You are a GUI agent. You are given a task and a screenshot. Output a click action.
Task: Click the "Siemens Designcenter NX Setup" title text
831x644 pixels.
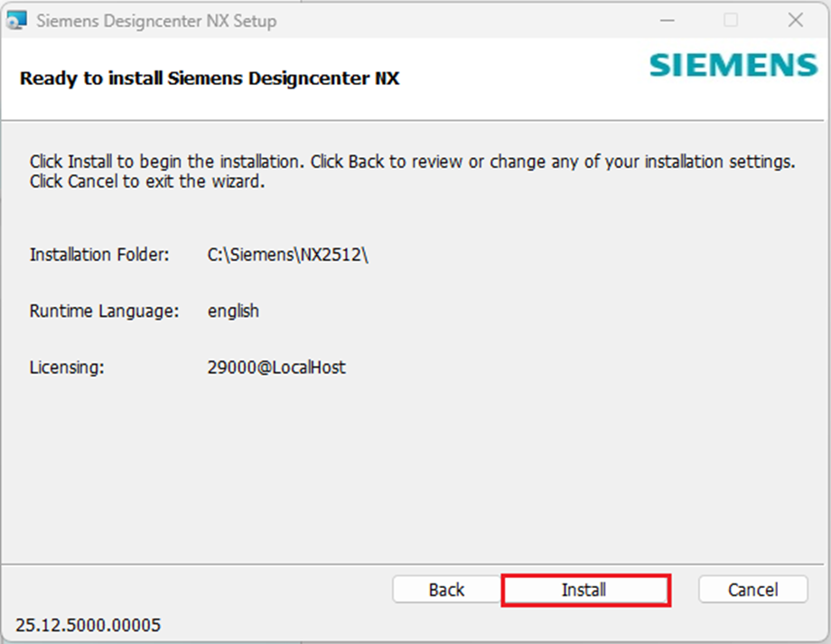click(x=156, y=21)
